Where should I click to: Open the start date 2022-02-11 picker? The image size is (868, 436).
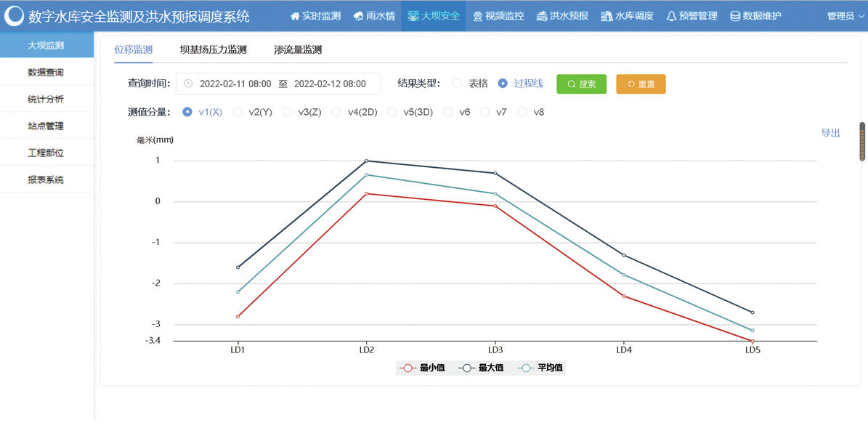(235, 84)
